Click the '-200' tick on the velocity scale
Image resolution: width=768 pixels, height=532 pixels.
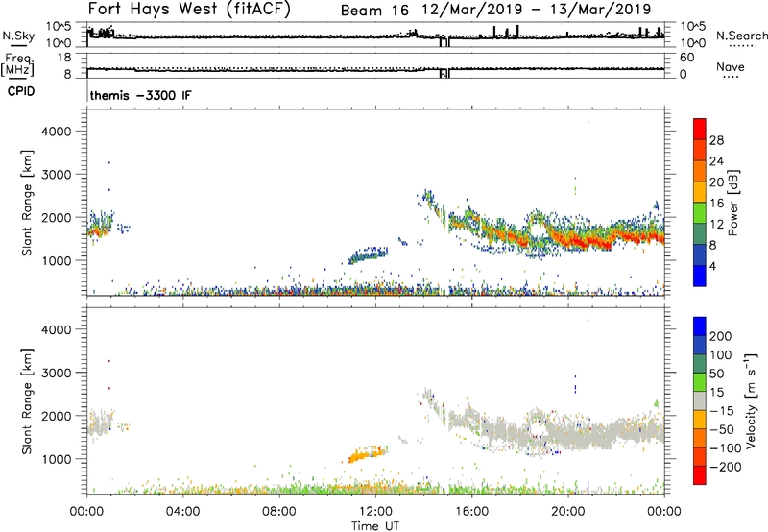pyautogui.click(x=724, y=467)
